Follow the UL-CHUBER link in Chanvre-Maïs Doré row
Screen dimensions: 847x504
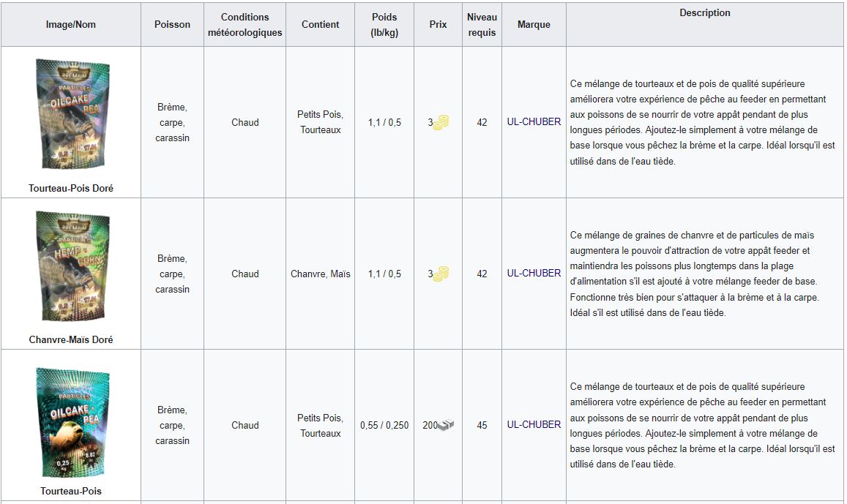pyautogui.click(x=534, y=273)
